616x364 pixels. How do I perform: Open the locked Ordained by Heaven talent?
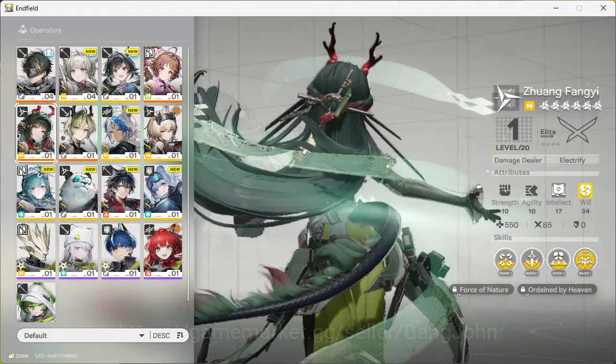pos(557,290)
